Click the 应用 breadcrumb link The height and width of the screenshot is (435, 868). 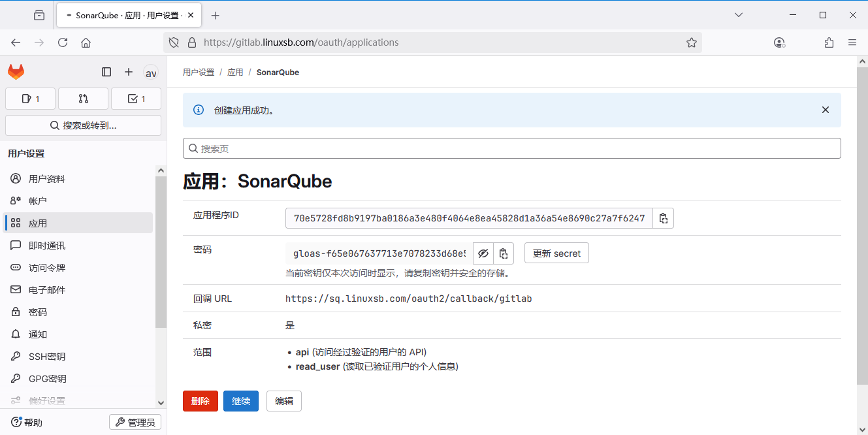click(x=235, y=72)
